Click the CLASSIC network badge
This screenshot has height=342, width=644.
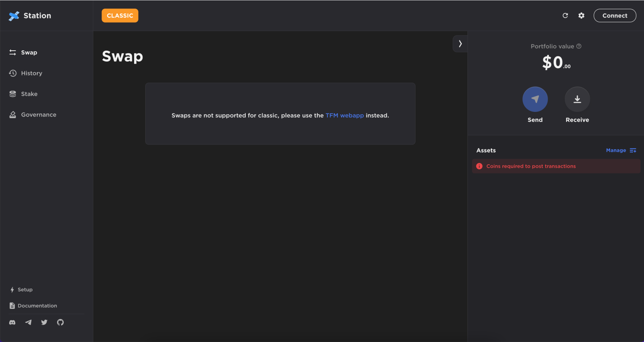point(120,16)
